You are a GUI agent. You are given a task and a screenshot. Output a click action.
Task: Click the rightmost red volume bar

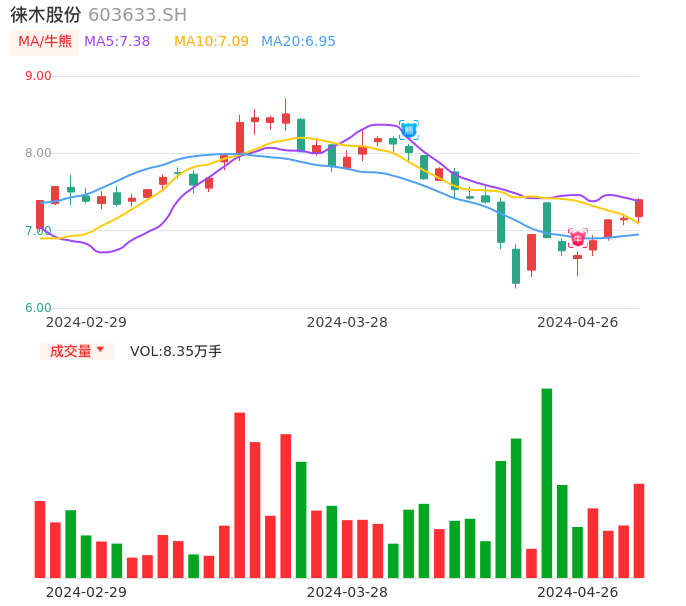coord(639,531)
